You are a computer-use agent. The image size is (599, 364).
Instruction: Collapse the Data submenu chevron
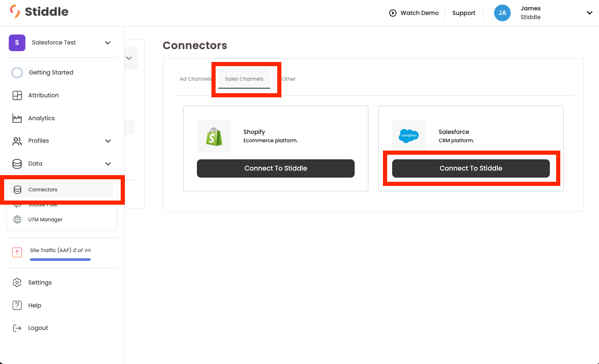click(x=108, y=164)
